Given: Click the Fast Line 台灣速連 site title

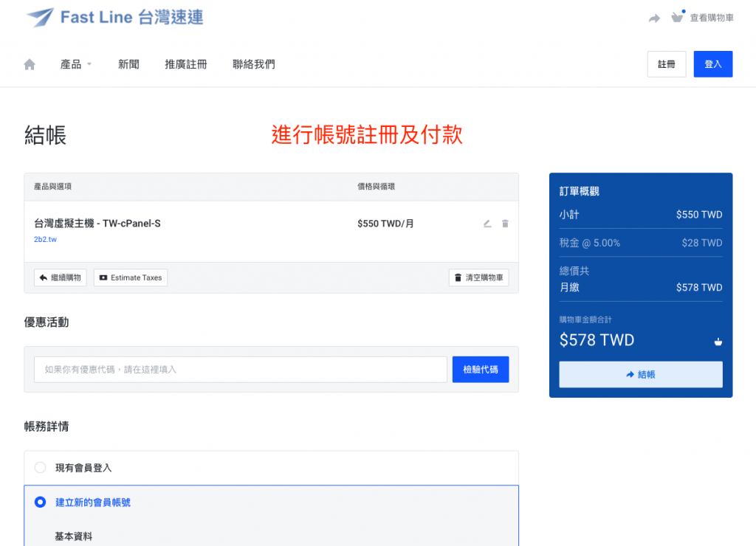Looking at the screenshot, I should pos(131,18).
